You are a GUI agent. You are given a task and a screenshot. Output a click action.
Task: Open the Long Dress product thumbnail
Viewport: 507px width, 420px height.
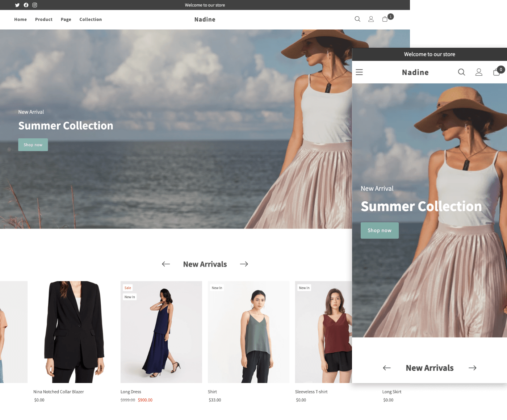(161, 332)
